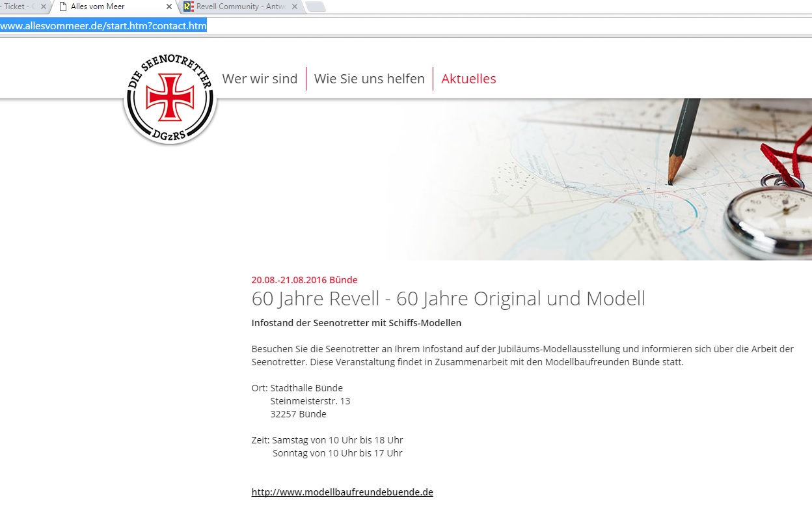Viewport: 812px width, 515px height.
Task: Click the 60 Jahre Revell headline
Action: point(448,299)
